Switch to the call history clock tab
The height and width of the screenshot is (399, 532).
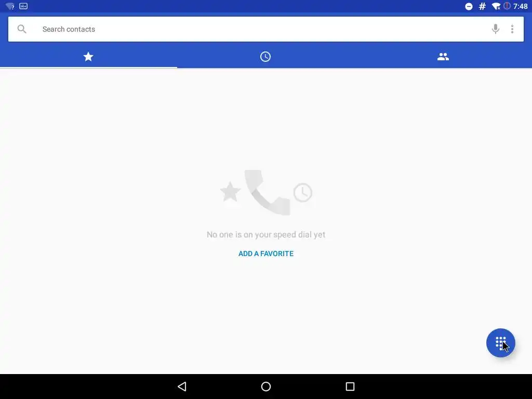265,57
